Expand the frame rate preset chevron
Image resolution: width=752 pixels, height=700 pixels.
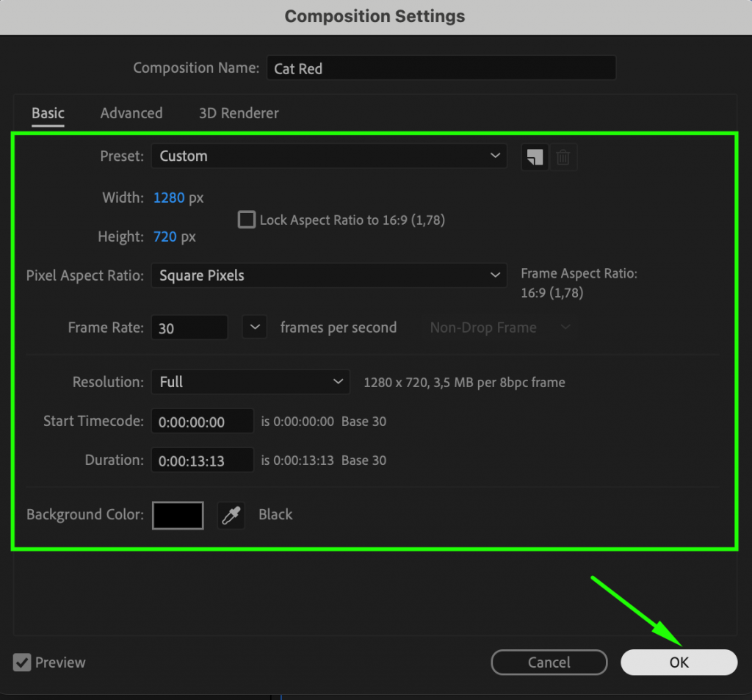(x=254, y=326)
